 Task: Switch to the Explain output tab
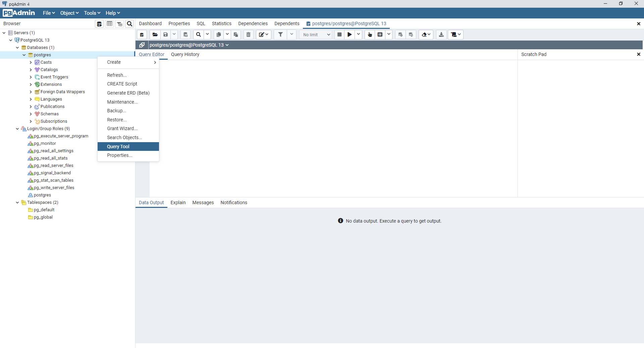pos(178,202)
